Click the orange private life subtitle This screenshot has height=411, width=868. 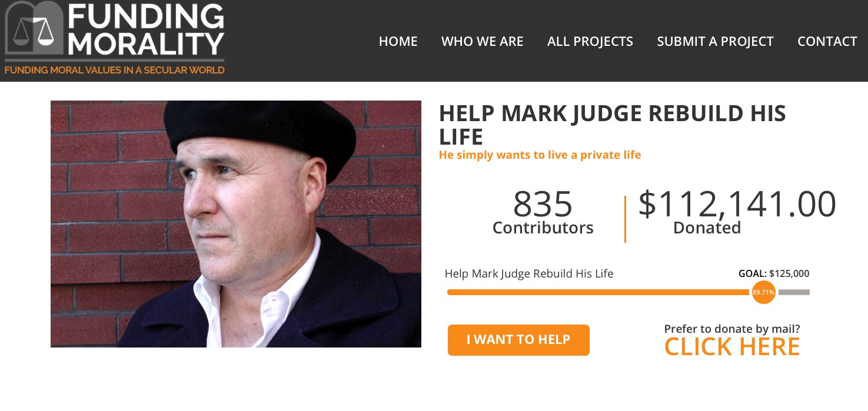click(x=540, y=155)
